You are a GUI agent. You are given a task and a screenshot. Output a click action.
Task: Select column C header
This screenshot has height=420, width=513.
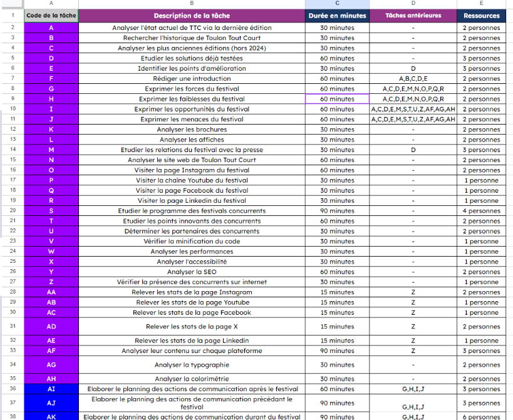[338, 3]
